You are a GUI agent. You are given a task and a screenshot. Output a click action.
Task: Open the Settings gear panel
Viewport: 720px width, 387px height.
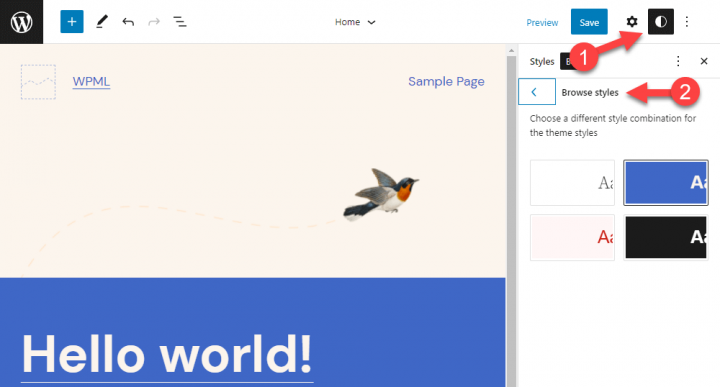pyautogui.click(x=632, y=22)
